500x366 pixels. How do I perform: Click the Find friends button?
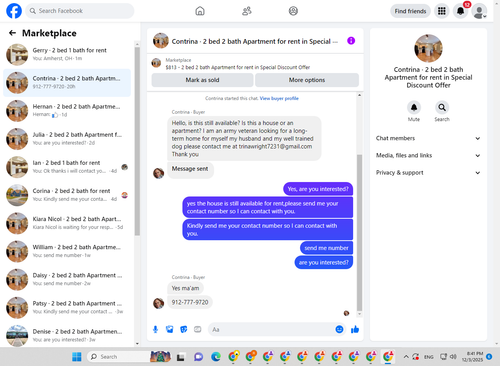(x=410, y=11)
